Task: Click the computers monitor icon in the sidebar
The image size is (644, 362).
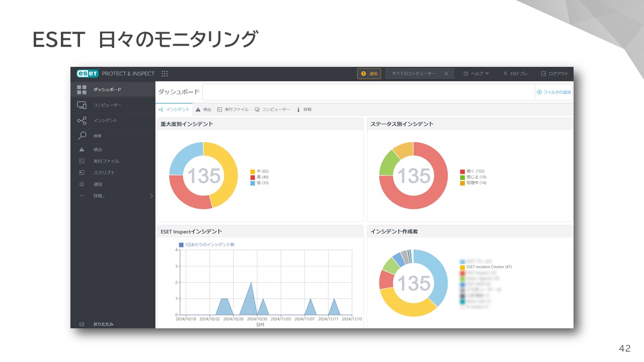Action: point(82,105)
